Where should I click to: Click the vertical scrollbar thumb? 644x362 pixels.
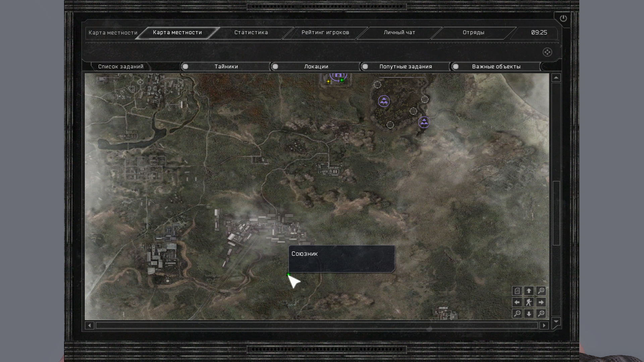(556, 213)
